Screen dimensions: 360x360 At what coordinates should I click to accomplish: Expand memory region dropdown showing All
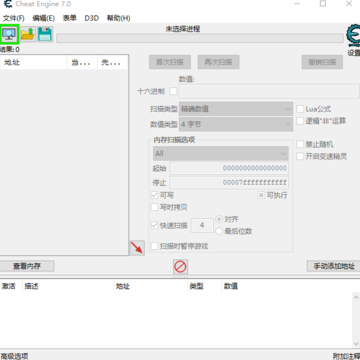[221, 153]
